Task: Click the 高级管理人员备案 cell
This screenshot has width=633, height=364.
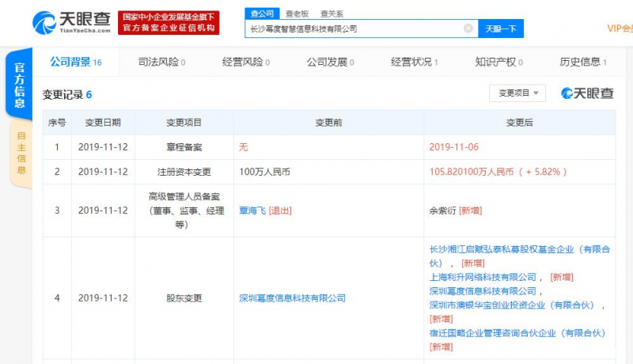Action: 184,210
